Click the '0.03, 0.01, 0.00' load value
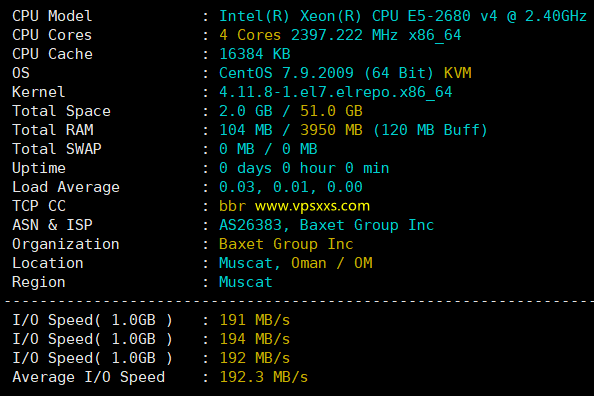Image resolution: width=594 pixels, height=396 pixels. tap(291, 187)
